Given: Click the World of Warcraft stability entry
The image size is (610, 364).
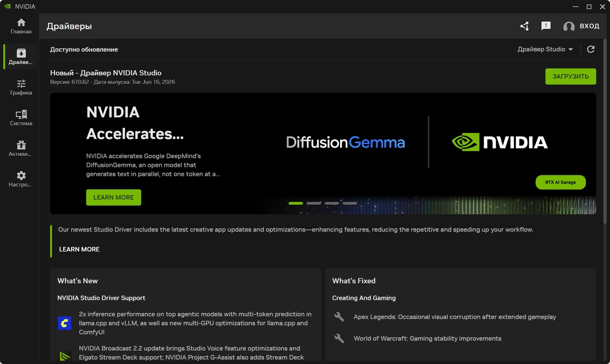Looking at the screenshot, I should pyautogui.click(x=428, y=339).
